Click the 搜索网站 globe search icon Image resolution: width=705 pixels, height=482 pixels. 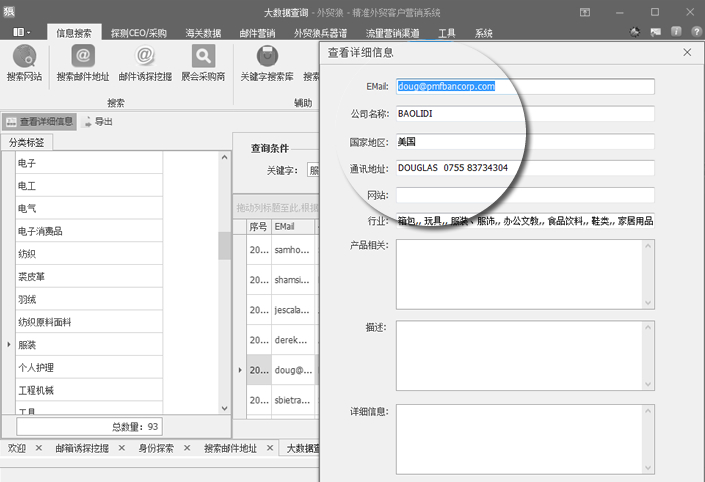pos(24,57)
